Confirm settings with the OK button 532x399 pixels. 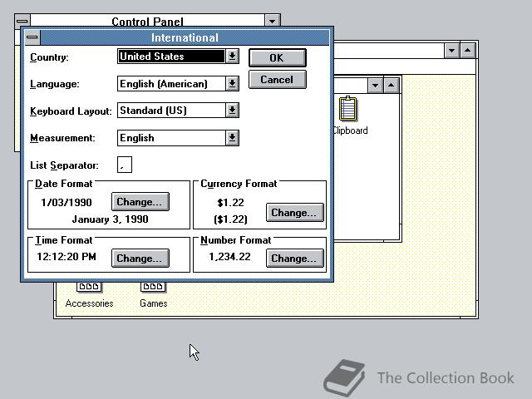[277, 57]
